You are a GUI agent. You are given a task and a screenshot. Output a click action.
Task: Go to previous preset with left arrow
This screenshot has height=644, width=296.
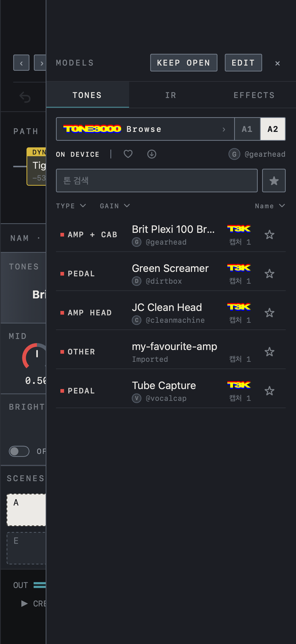(21, 63)
